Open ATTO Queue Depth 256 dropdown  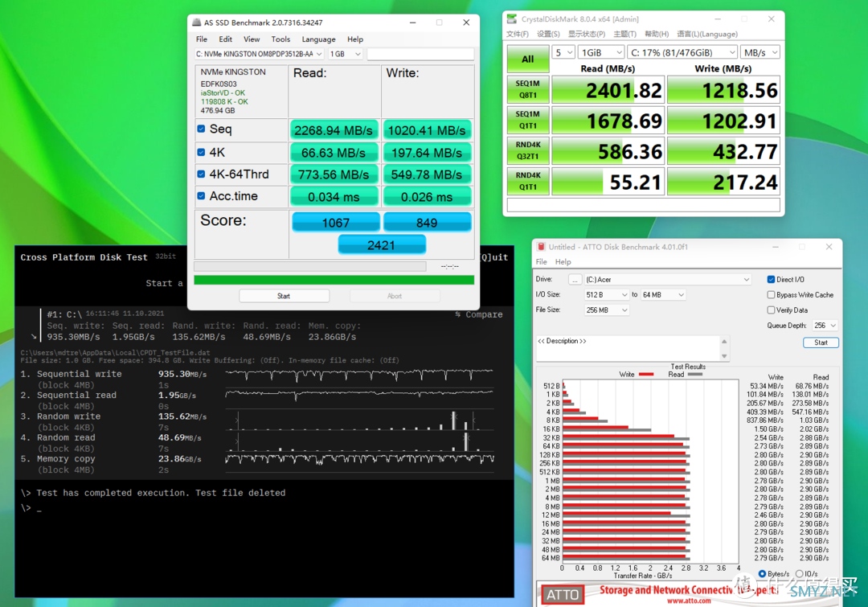825,326
